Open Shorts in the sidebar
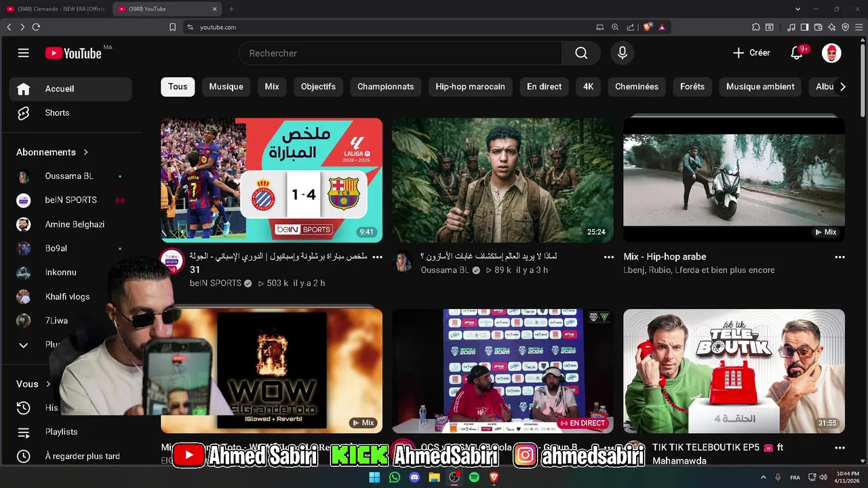 [71, 113]
